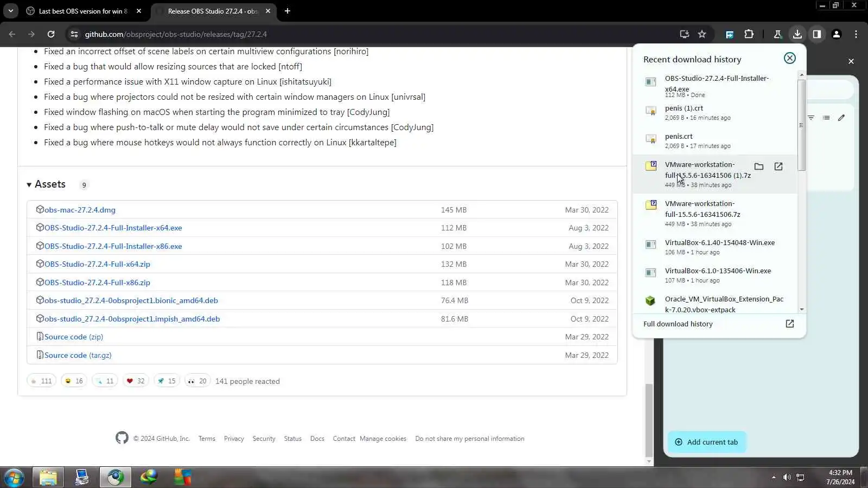The image size is (868, 488).
Task: Toggle the laugh reaction with 16
Action: [74, 381]
